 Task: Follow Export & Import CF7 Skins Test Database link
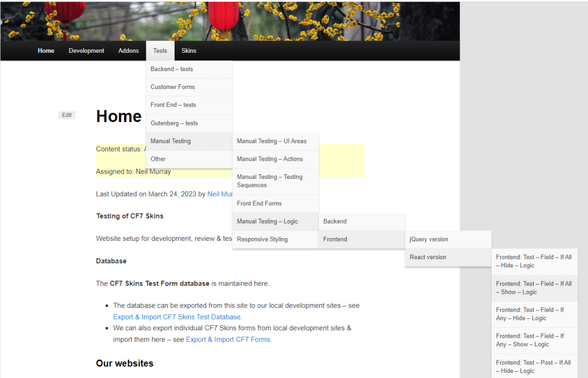coord(177,317)
